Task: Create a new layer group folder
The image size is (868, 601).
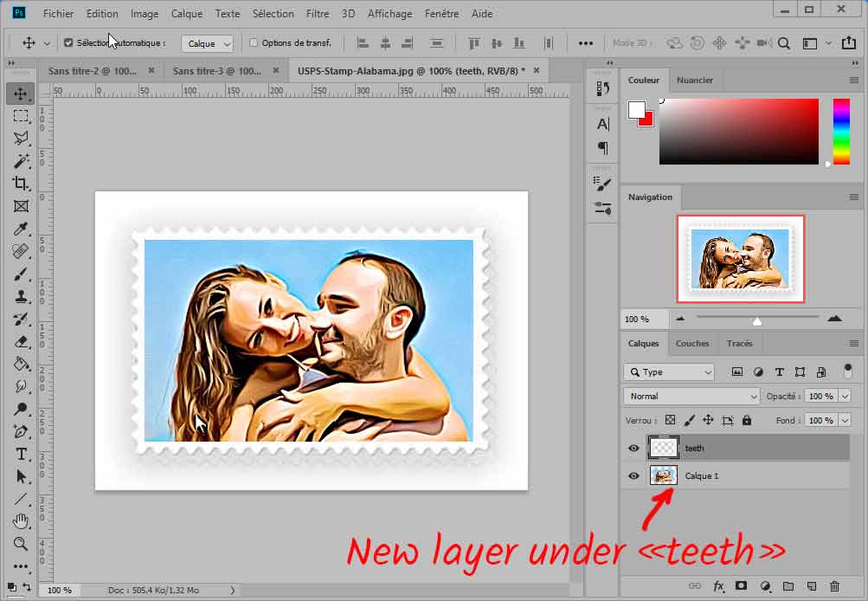Action: pos(788,586)
